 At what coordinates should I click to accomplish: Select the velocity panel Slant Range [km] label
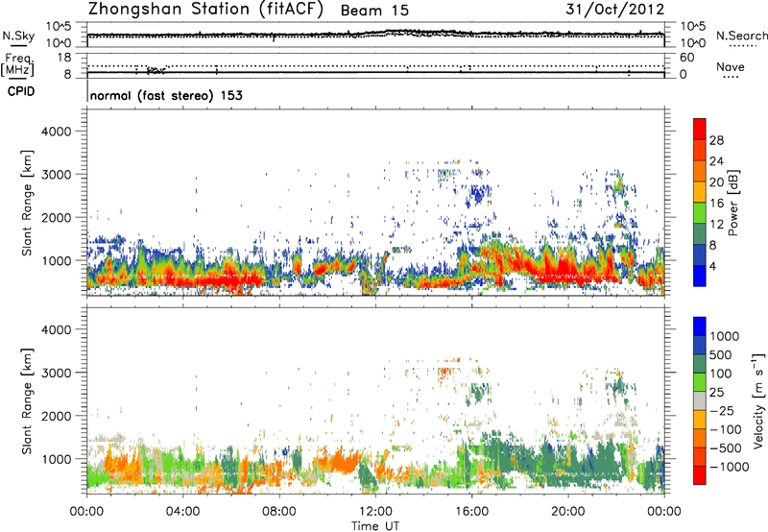(27, 401)
